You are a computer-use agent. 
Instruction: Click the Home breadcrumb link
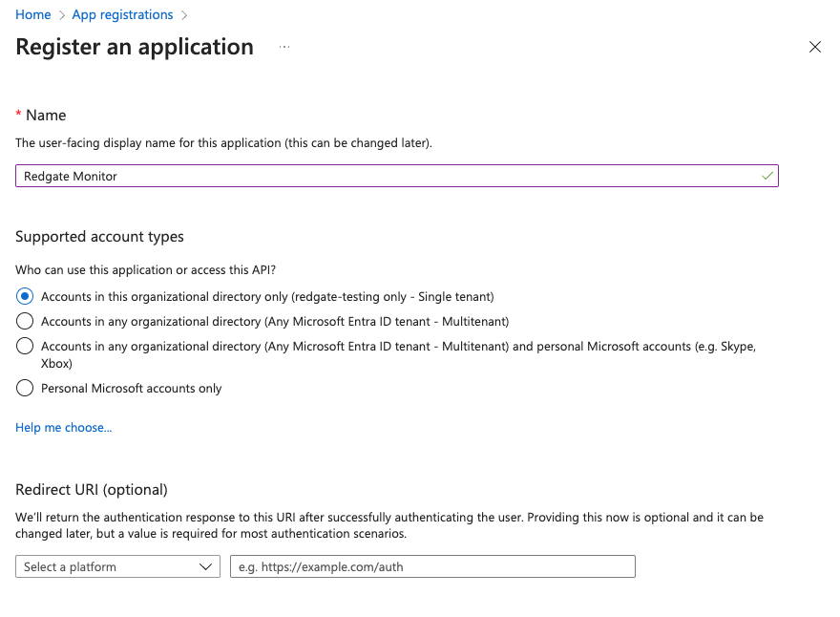[33, 15]
